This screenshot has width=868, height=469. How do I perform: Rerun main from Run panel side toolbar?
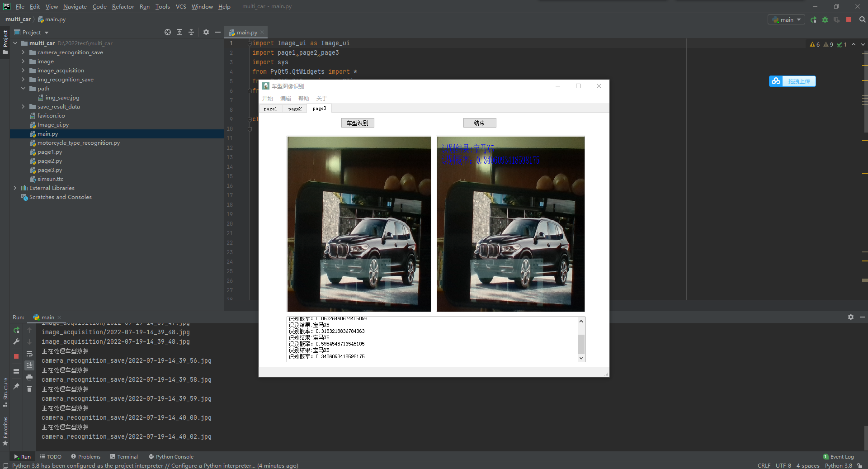tap(16, 330)
